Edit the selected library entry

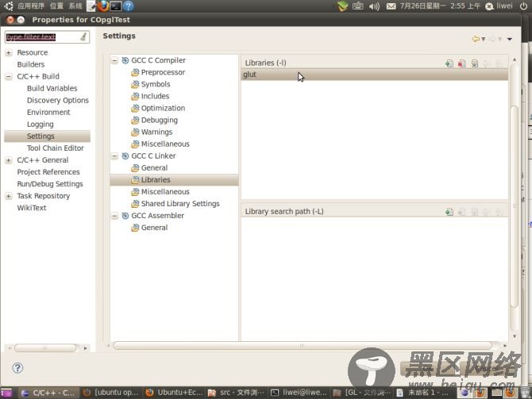point(474,63)
